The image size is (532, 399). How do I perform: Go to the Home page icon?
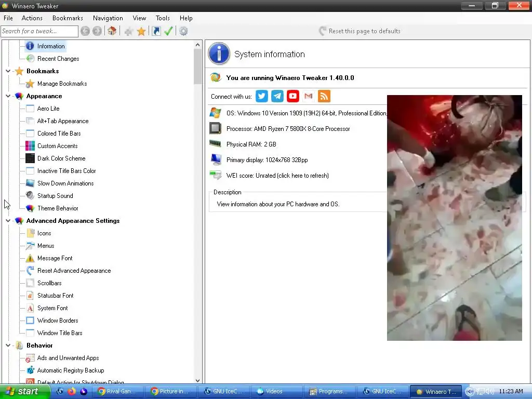[x=112, y=31]
